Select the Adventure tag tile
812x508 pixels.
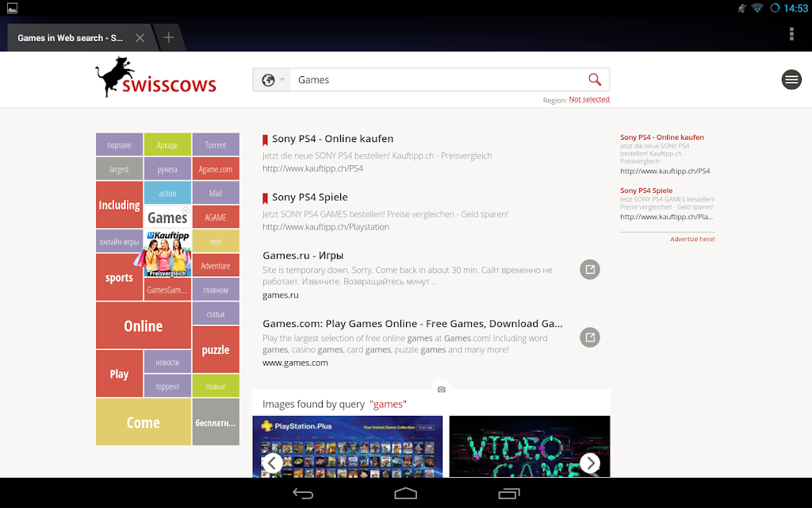pos(216,265)
